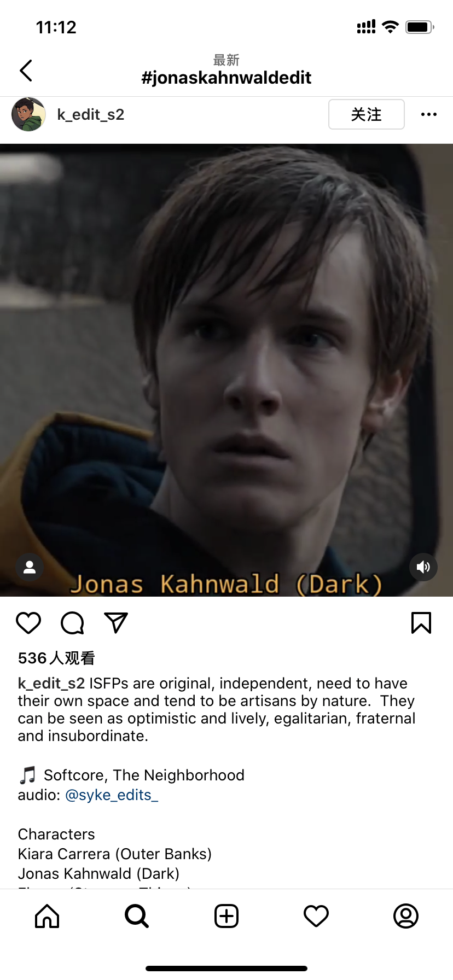Open the @syke_edits_ mention link
This screenshot has height=980, width=453.
(x=112, y=795)
